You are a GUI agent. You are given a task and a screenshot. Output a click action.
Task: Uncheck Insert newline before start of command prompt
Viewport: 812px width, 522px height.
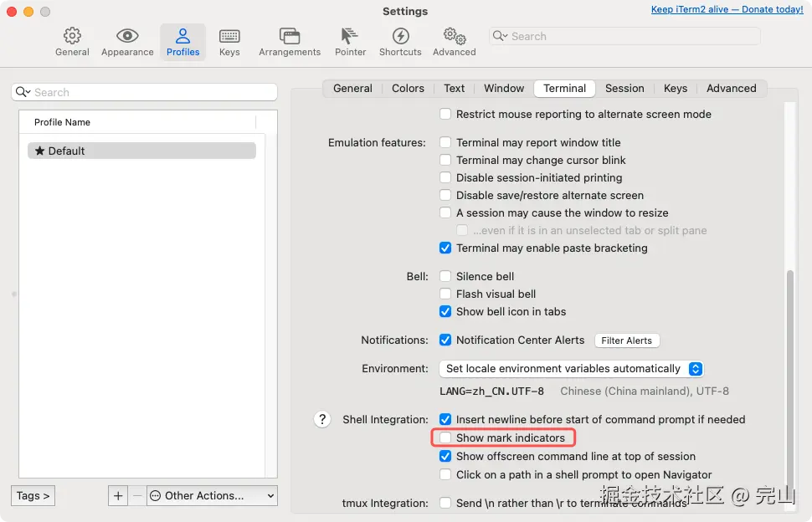tap(445, 419)
